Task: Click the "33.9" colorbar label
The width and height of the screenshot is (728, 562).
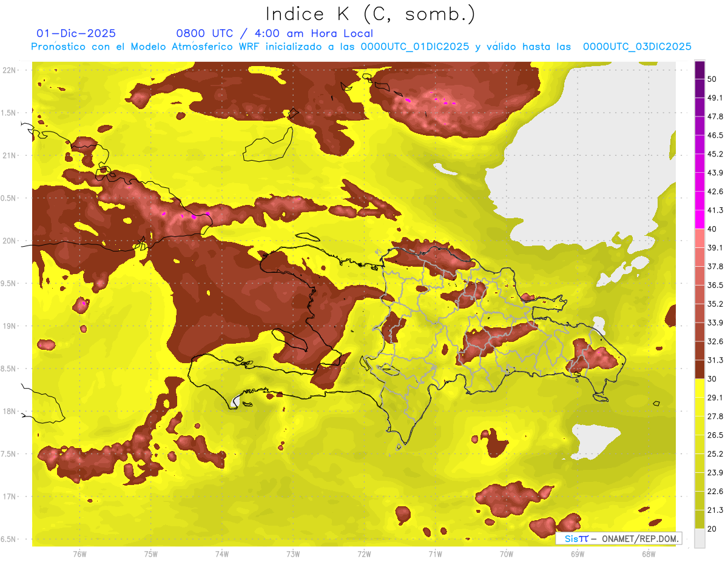Action: pos(715,323)
